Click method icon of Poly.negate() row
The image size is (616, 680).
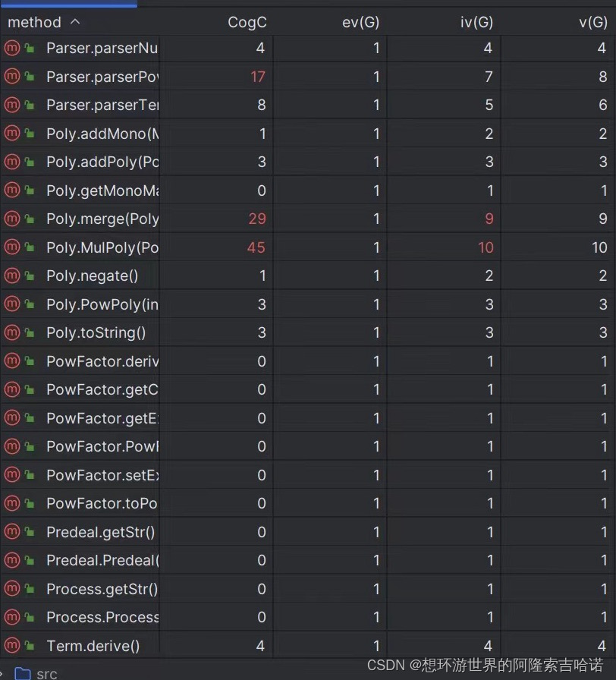[12, 275]
